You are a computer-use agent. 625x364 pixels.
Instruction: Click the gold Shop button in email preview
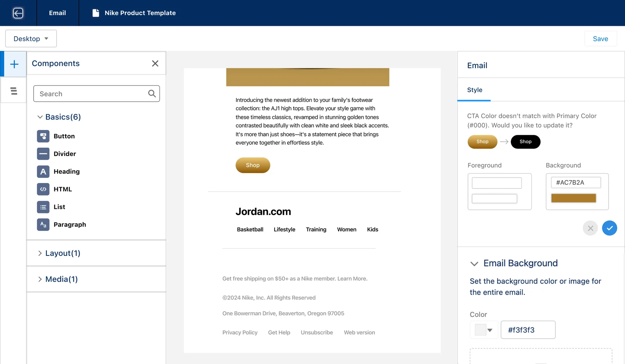tap(253, 165)
